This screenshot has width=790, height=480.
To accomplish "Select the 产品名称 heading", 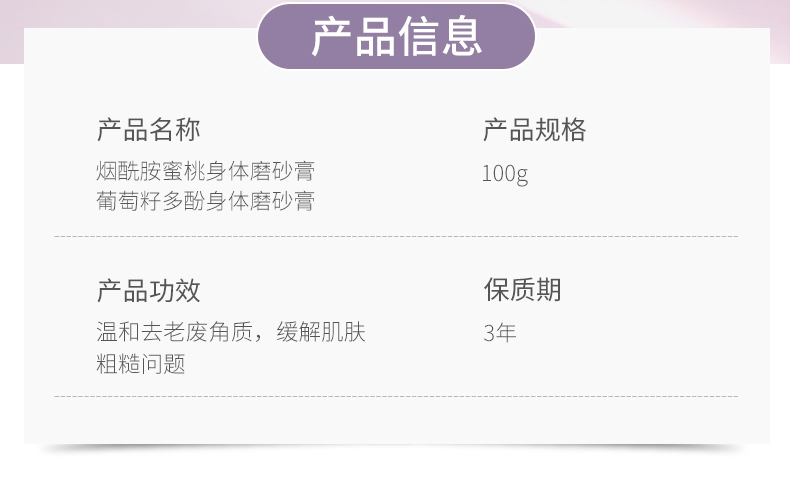I will 148,130.
